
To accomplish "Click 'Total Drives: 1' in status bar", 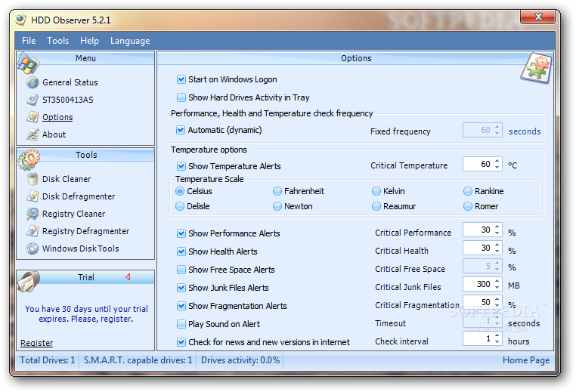I will tap(48, 360).
